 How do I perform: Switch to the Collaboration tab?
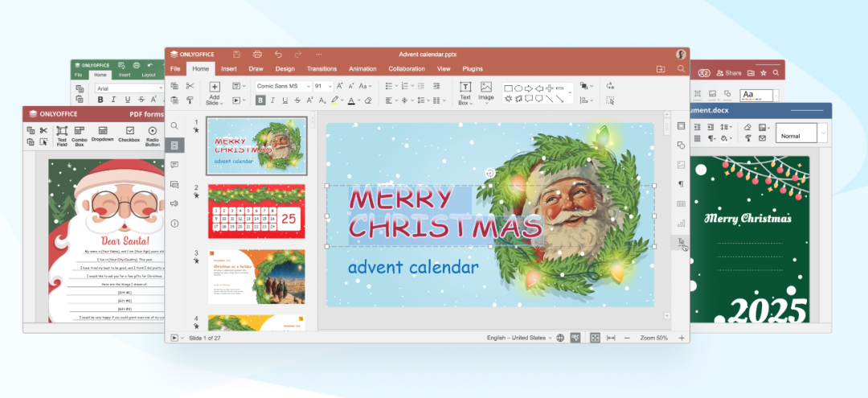pos(407,69)
